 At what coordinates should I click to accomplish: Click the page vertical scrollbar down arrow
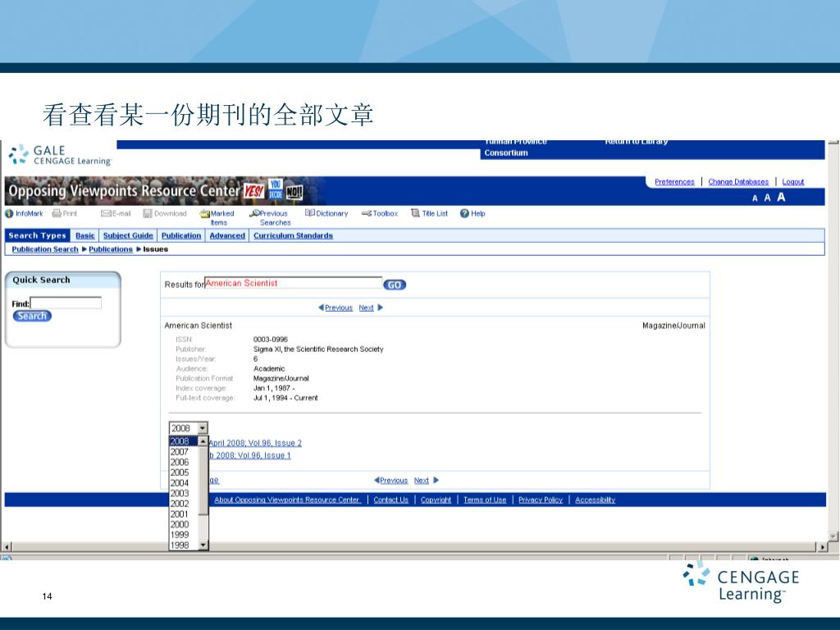point(833,536)
